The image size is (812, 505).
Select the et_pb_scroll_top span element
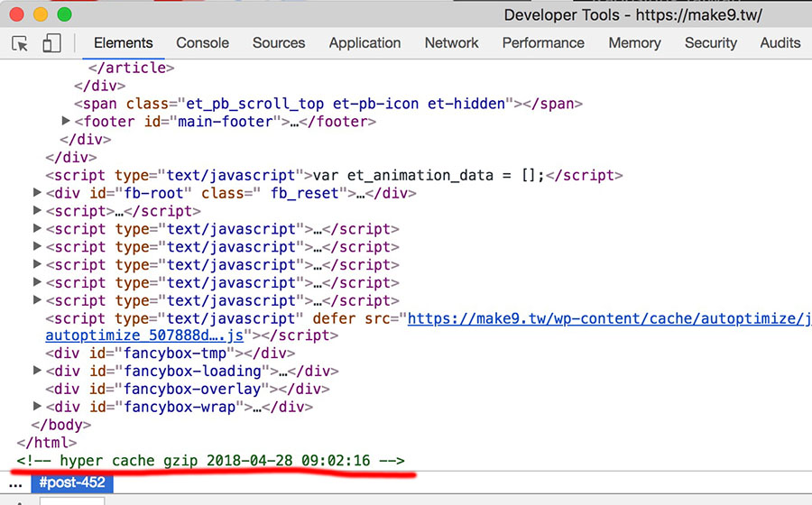click(x=328, y=104)
